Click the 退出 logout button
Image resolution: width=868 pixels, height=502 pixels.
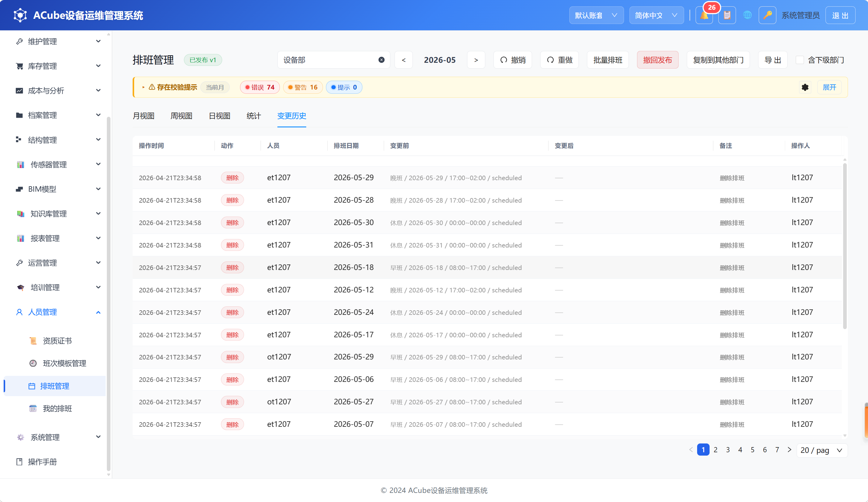pos(840,15)
